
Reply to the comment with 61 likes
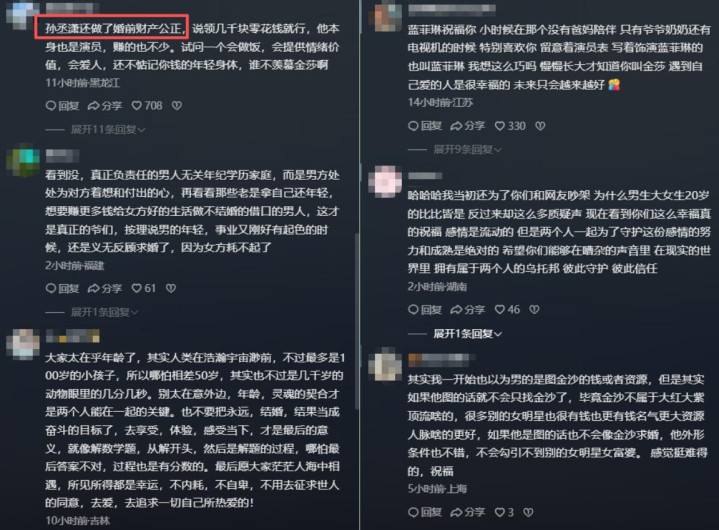(x=62, y=288)
